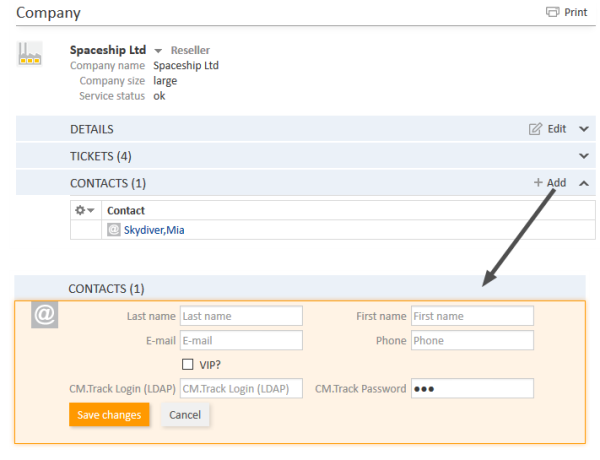Focus the CM.Track Password field
The image size is (600, 460).
(472, 388)
